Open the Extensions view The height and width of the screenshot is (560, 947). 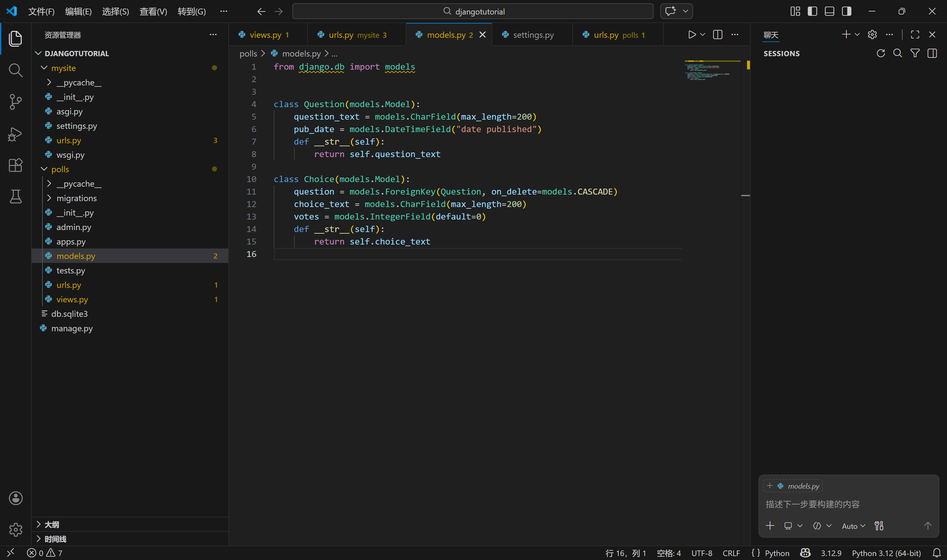point(15,165)
